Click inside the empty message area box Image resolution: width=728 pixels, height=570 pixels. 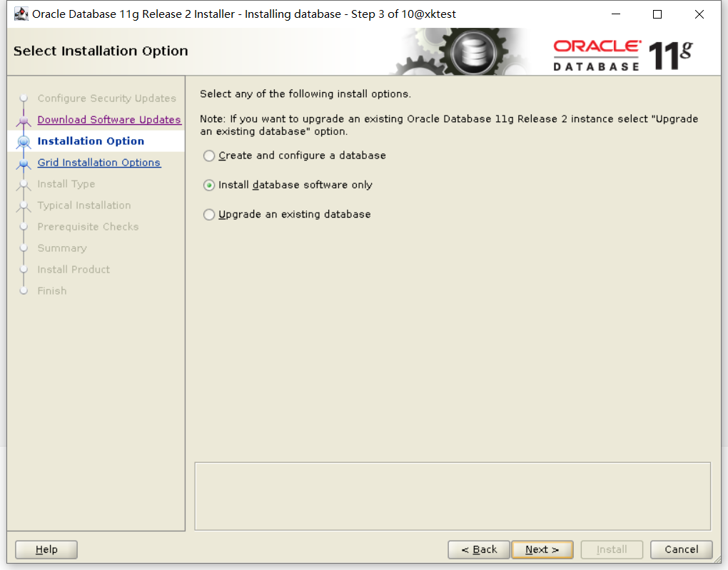coord(453,497)
